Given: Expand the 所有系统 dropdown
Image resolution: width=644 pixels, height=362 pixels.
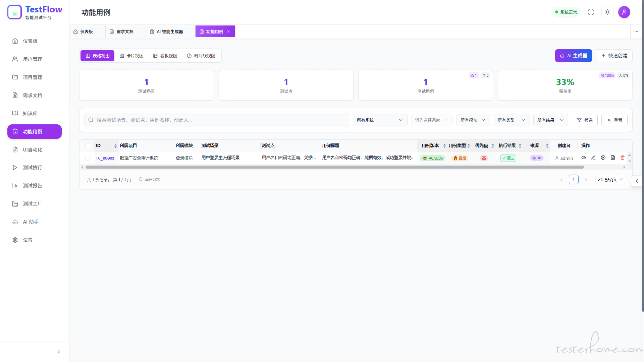Looking at the screenshot, I should tap(380, 120).
